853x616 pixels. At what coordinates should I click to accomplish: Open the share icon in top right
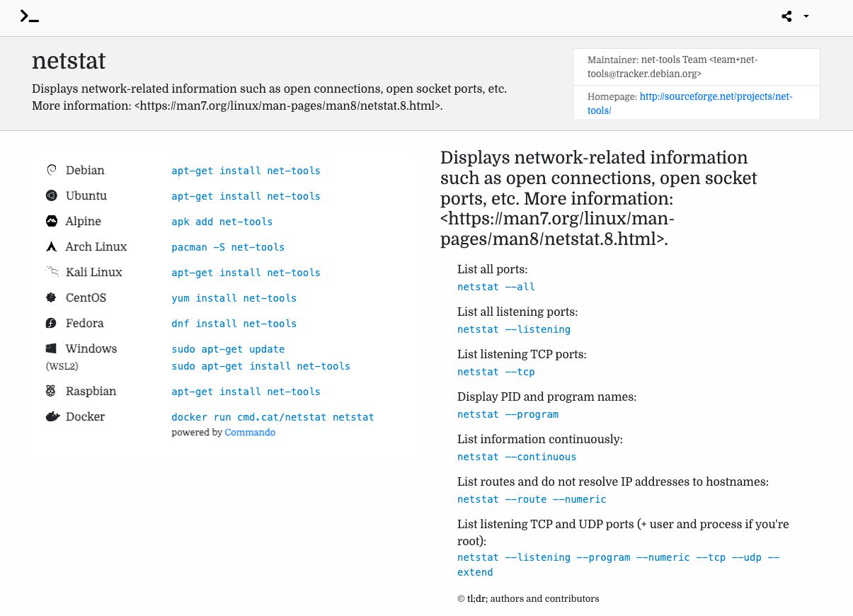[x=786, y=16]
